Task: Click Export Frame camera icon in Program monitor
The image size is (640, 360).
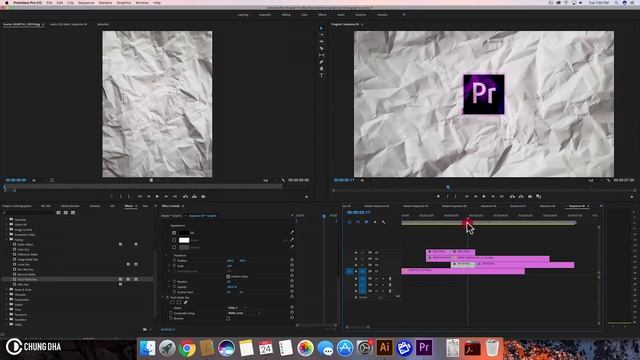Action: click(530, 197)
